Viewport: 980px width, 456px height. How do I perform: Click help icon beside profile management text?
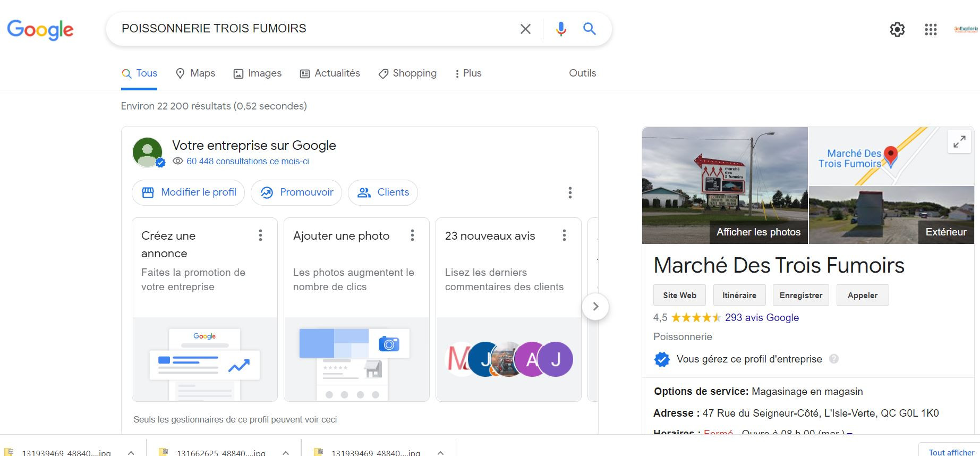834,359
